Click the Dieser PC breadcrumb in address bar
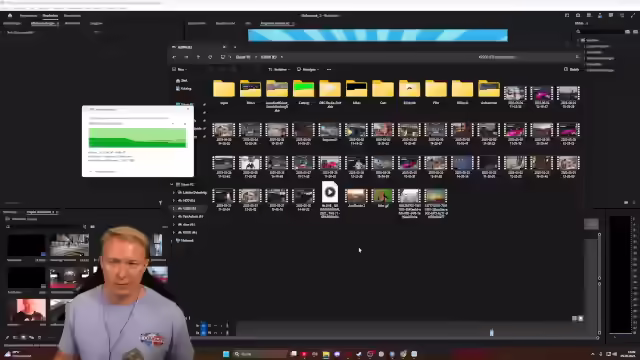640x360 pixels. (x=243, y=57)
